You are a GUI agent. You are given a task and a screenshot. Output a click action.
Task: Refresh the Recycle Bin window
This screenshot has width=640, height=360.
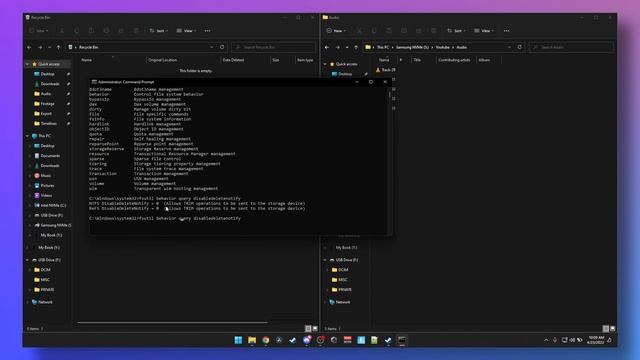(x=222, y=47)
